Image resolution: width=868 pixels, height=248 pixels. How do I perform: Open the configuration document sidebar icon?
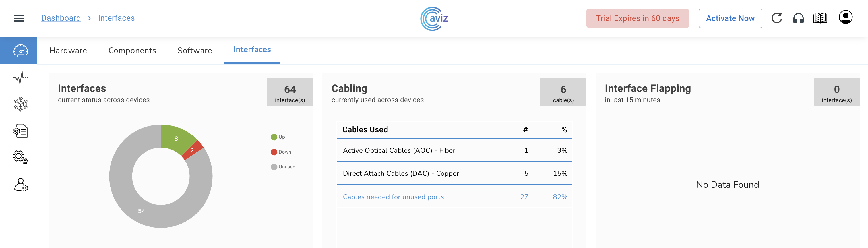coord(20,131)
